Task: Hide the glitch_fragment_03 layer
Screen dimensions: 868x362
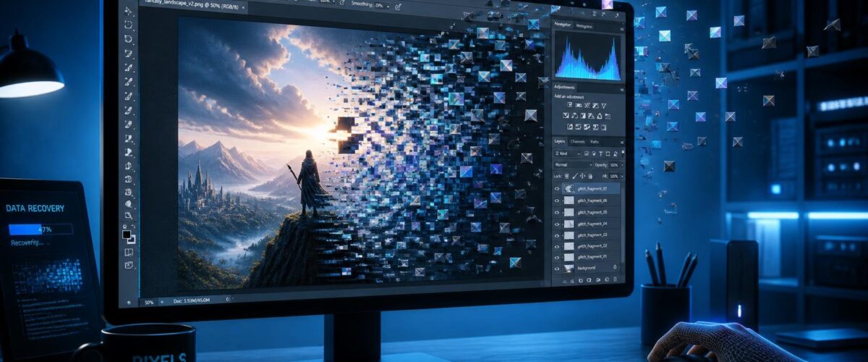Action: [557, 235]
